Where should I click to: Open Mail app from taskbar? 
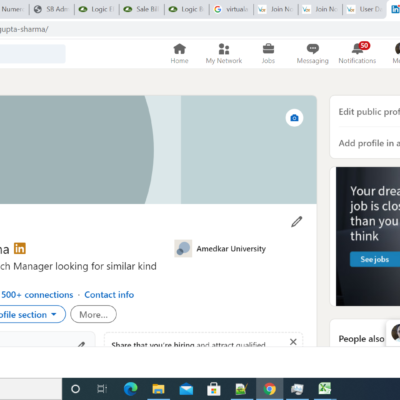[x=186, y=389]
